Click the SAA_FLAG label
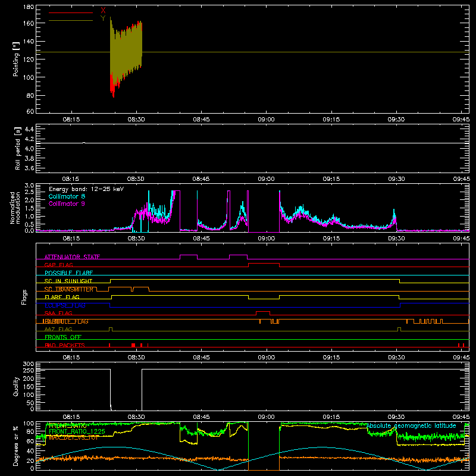 point(58,313)
